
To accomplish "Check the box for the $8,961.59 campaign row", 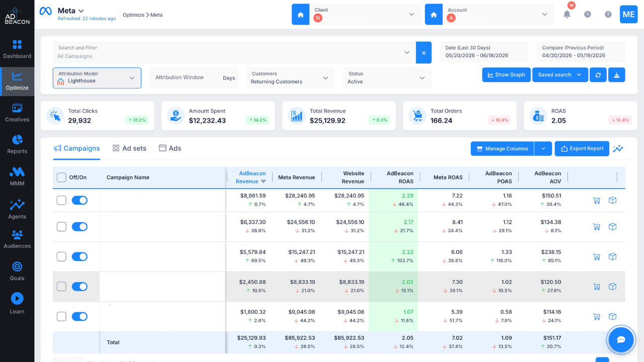I will tap(61, 200).
